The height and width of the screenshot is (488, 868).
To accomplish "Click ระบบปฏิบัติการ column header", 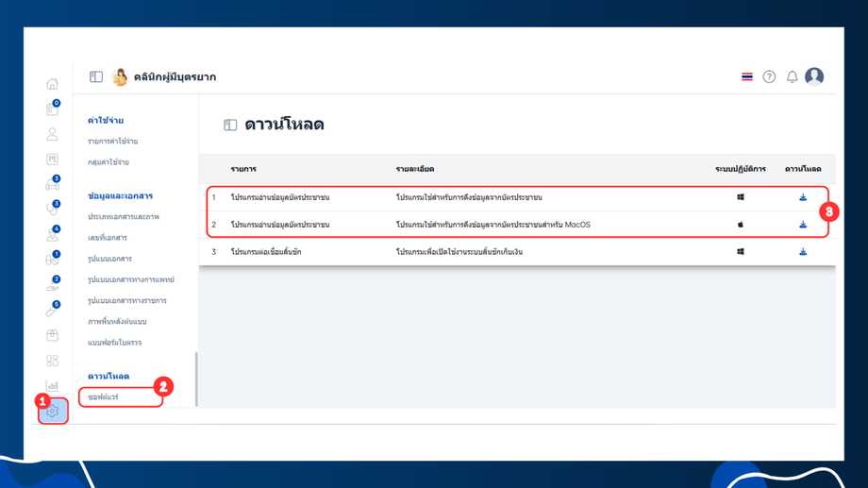I will coord(741,169).
